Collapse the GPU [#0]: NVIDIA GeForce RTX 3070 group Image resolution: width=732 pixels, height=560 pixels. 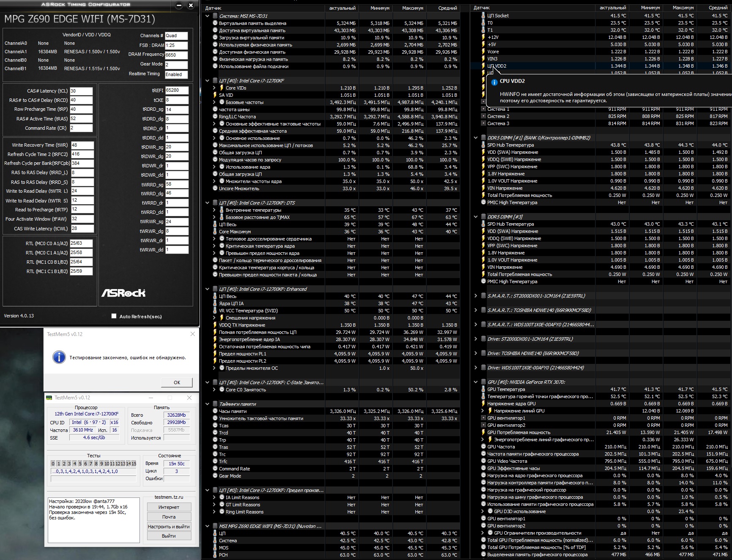tap(475, 382)
